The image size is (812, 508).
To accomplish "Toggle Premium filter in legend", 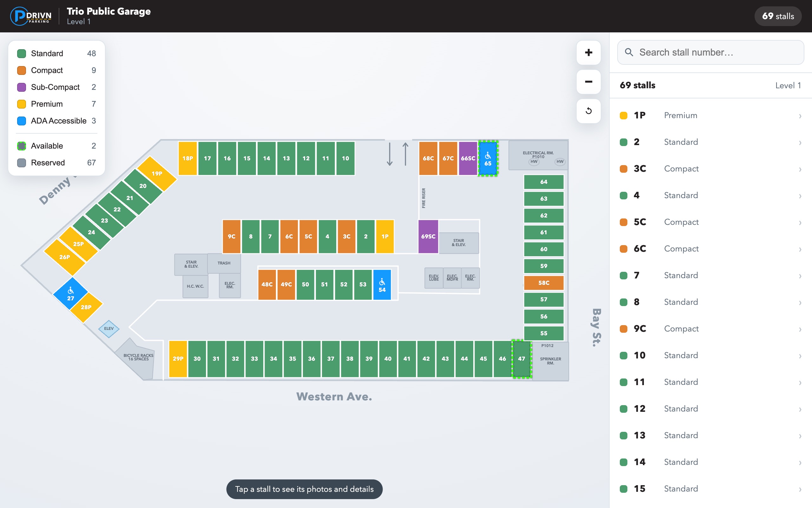I will click(x=56, y=104).
